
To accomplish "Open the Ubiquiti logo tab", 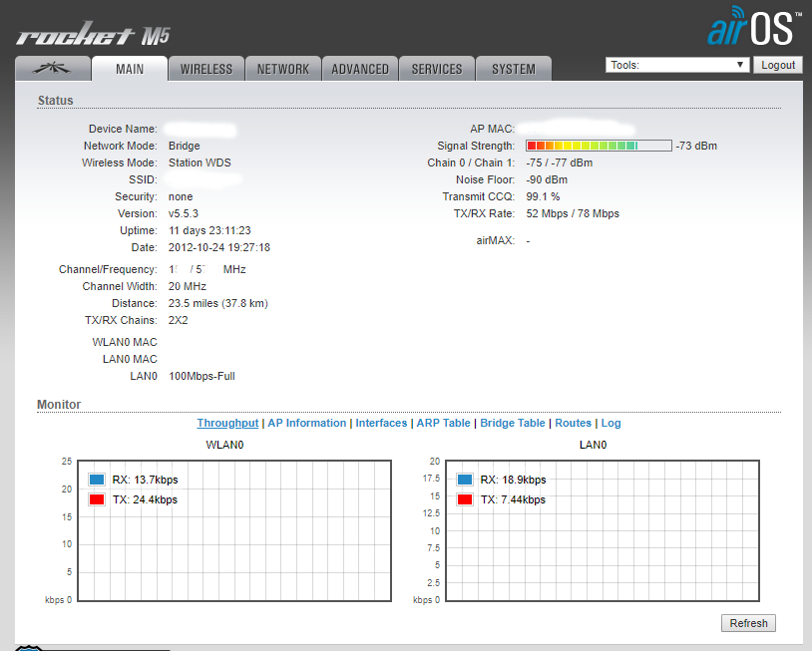I will tap(53, 69).
